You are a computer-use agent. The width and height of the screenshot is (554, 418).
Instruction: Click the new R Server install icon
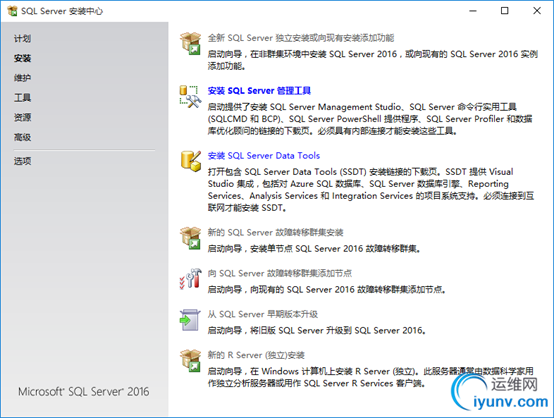[x=191, y=360]
